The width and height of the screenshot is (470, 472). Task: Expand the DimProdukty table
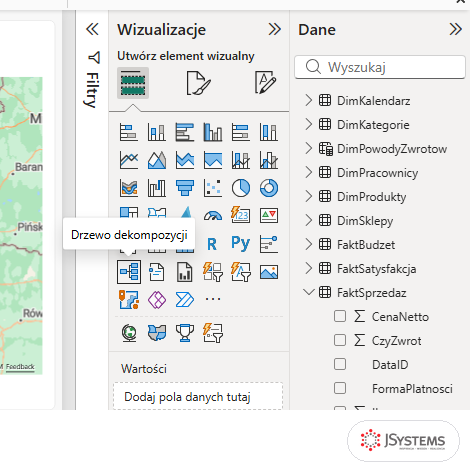click(309, 196)
